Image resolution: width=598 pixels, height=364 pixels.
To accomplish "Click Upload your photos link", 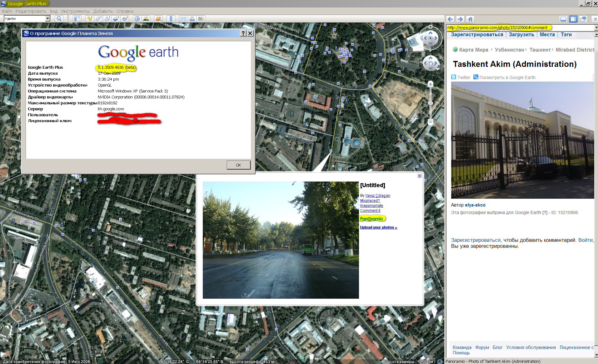I will coord(379,227).
